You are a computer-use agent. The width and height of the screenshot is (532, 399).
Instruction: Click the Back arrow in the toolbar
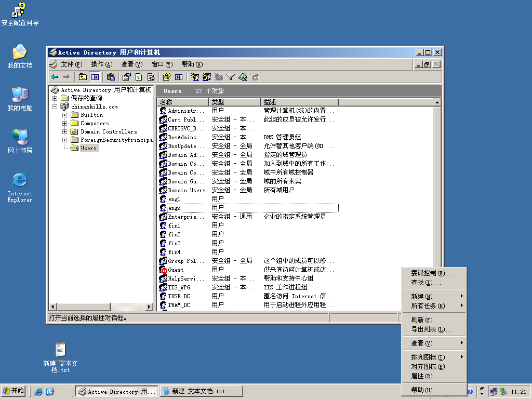[x=55, y=77]
